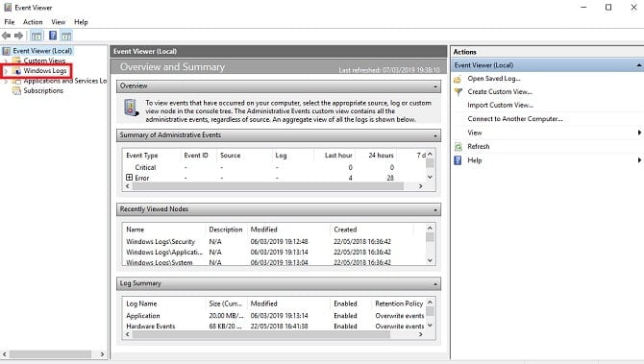Viewport: 644px width, 364px height.
Task: Click the Event Type column header
Action: [142, 156]
